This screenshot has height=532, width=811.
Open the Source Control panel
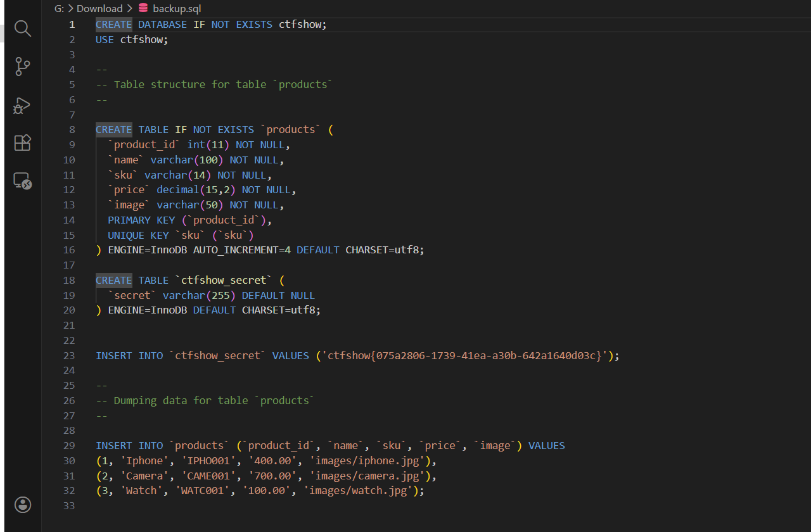tap(23, 66)
